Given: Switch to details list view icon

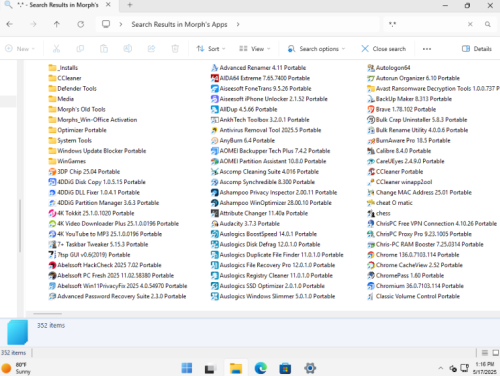Looking at the screenshot, I should (485, 352).
